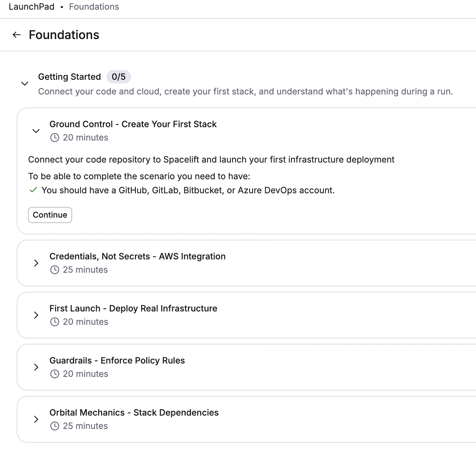Click the clock icon under Credentials, Not Secrets
This screenshot has width=476, height=458.
[x=54, y=270]
